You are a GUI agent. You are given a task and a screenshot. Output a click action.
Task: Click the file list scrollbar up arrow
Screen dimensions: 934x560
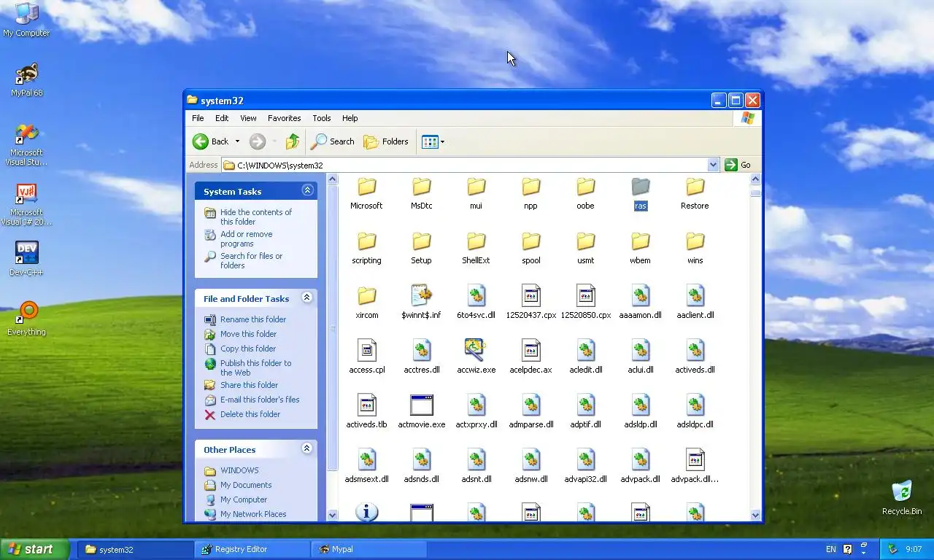pos(755,179)
